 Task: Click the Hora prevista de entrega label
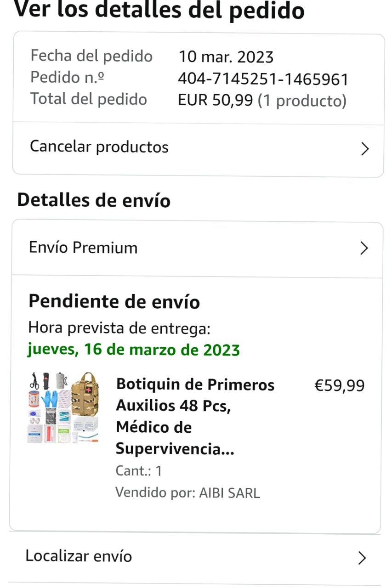coord(119,328)
